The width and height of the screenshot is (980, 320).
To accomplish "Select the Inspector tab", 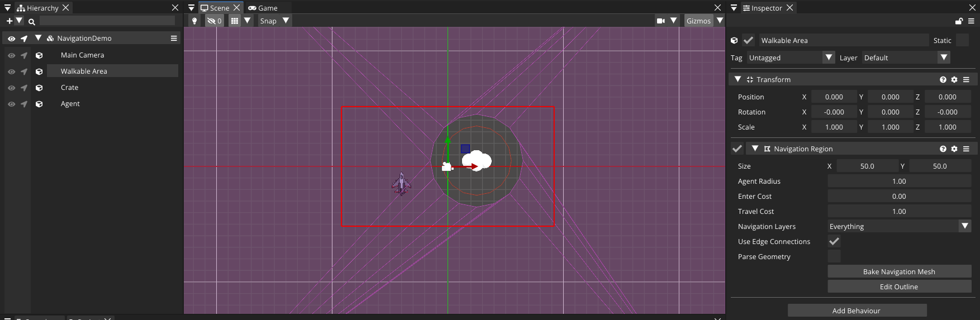I will tap(768, 8).
